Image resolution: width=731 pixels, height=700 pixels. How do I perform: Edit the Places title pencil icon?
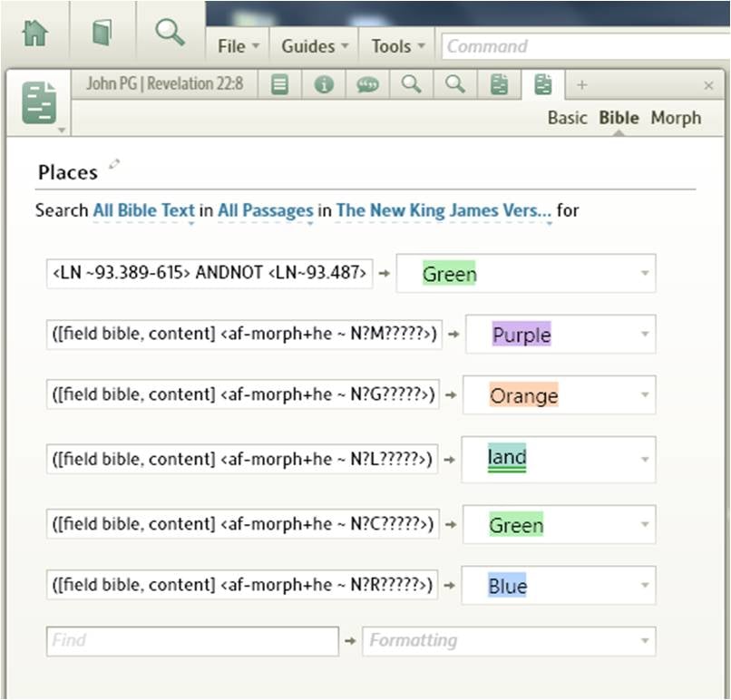point(114,164)
